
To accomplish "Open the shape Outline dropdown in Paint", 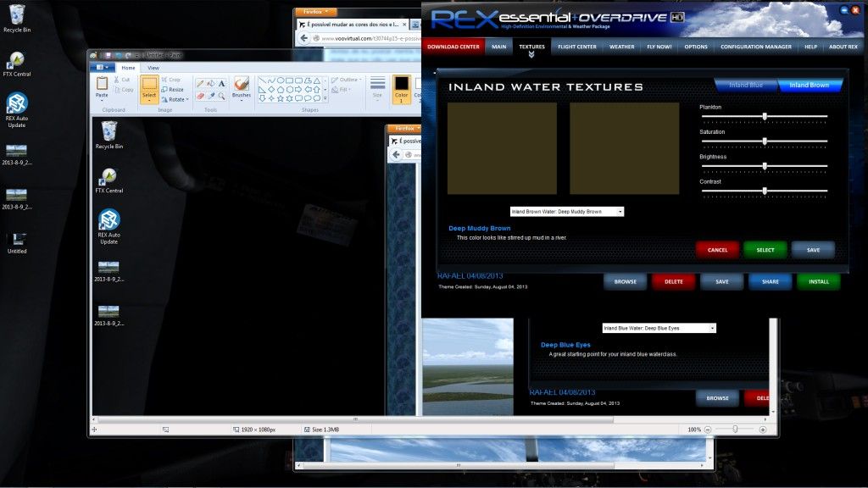I will click(x=347, y=80).
